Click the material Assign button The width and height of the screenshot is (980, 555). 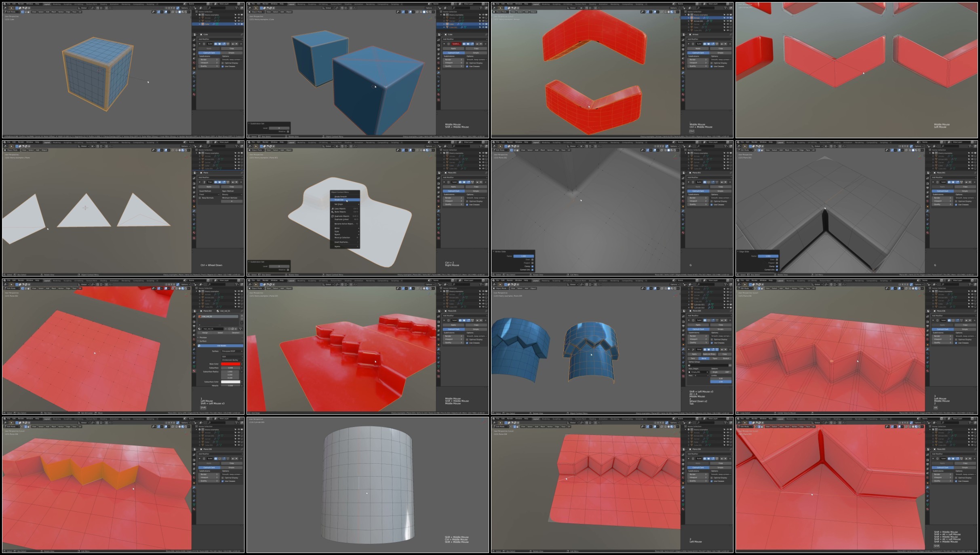coord(205,333)
